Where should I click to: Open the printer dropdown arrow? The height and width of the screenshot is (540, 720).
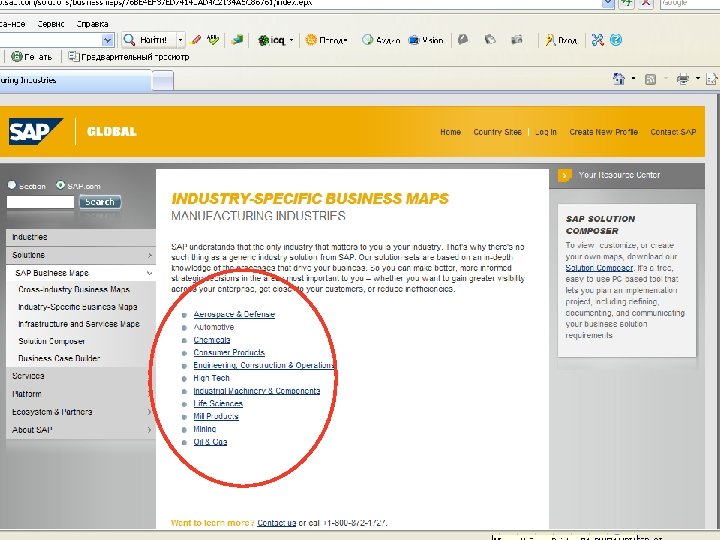point(698,79)
